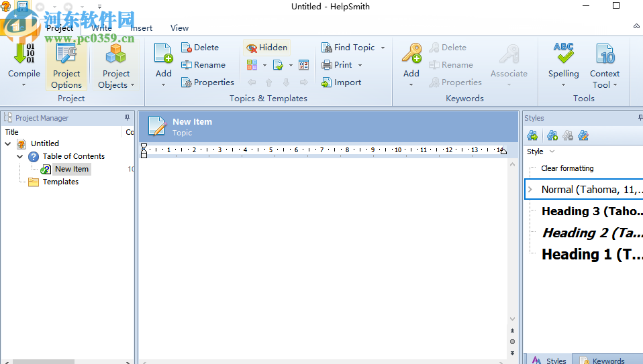Click the New Item topic header icon
The width and height of the screenshot is (643, 364).
pos(158,126)
